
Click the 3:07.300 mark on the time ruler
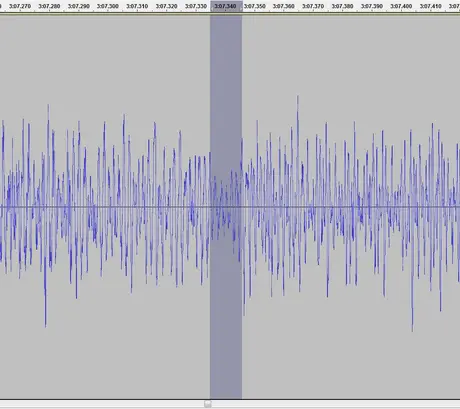tap(108, 6)
